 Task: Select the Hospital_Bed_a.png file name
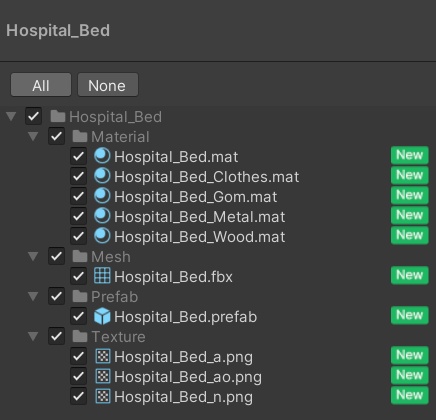(183, 357)
